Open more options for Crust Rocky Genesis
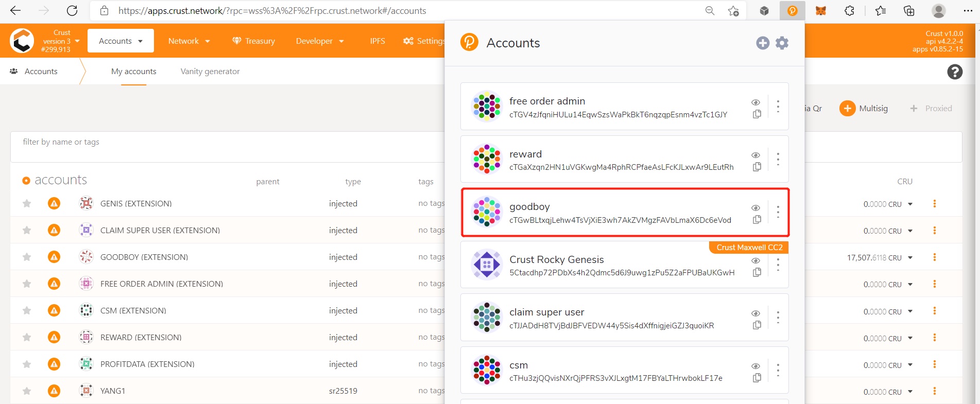The width and height of the screenshot is (980, 404). [x=778, y=265]
